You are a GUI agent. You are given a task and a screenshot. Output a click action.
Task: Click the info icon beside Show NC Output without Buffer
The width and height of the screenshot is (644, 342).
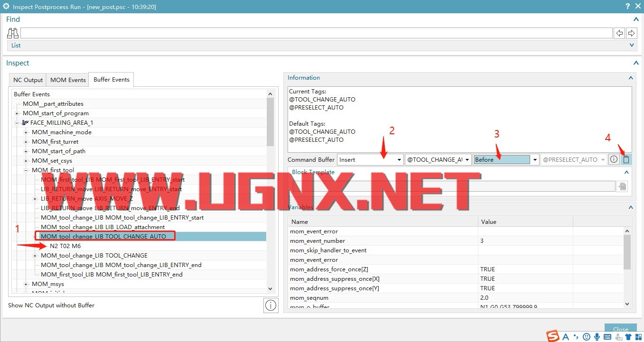coord(271,305)
